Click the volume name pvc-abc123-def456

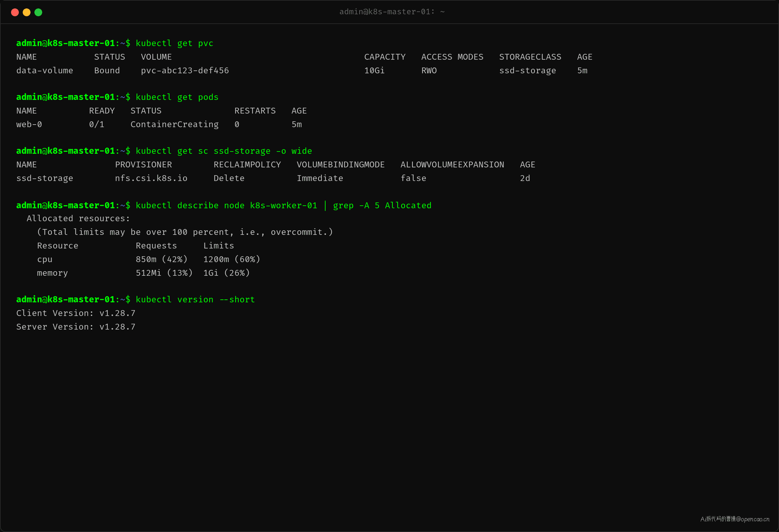[185, 71]
